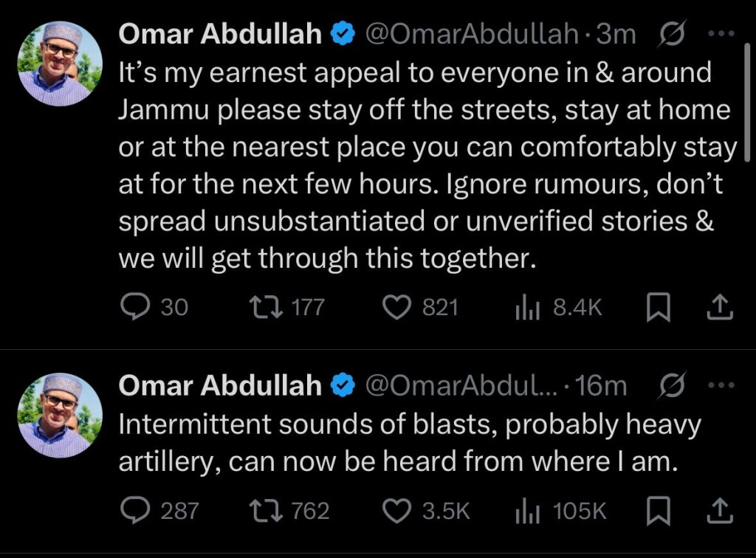The width and height of the screenshot is (756, 558).
Task: Share the Jammu appeal tweet
Action: point(719,308)
